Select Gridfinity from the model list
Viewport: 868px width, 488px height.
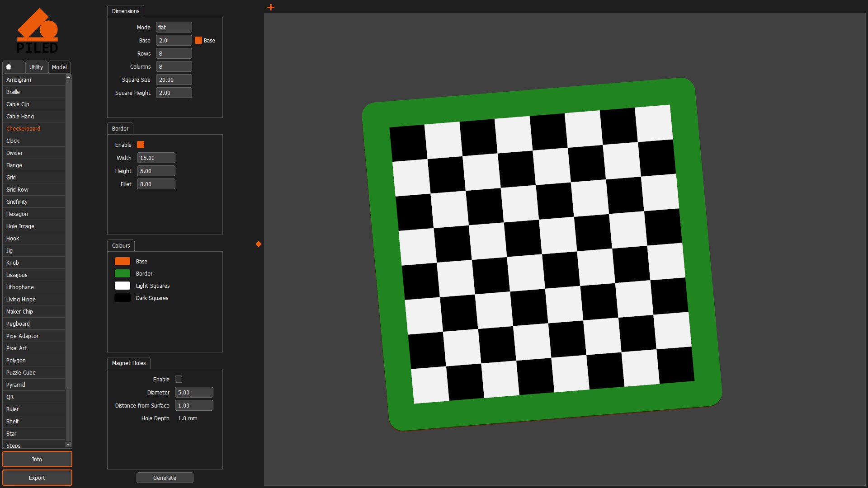pyautogui.click(x=17, y=202)
